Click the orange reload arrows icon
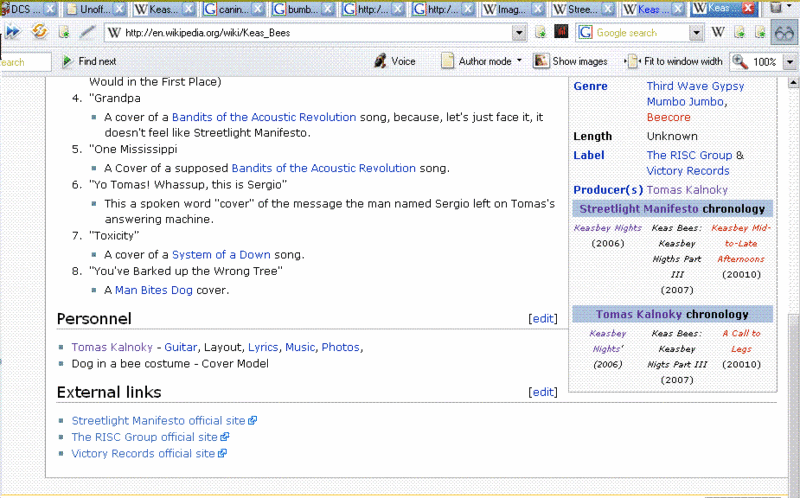This screenshot has height=498, width=800. coord(39,32)
